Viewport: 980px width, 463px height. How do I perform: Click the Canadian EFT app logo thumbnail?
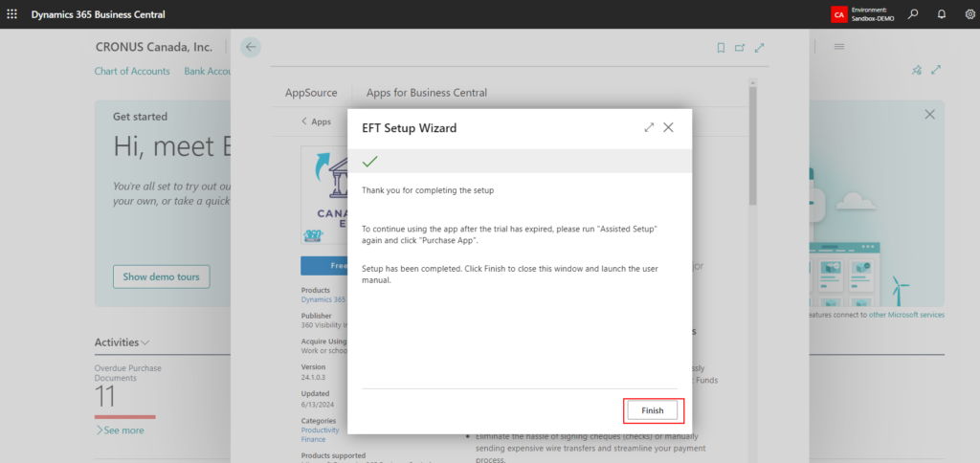click(x=323, y=195)
